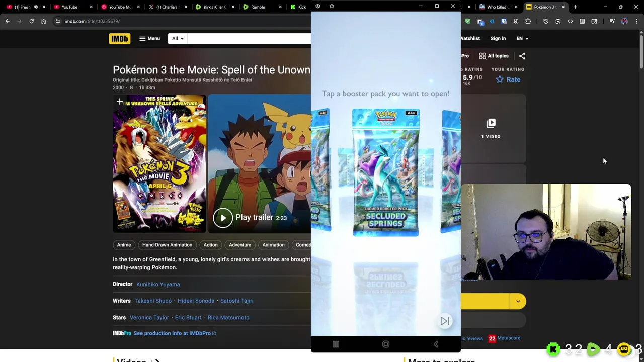
Task: Open the mirror window settings gear icon
Action: 317,6
